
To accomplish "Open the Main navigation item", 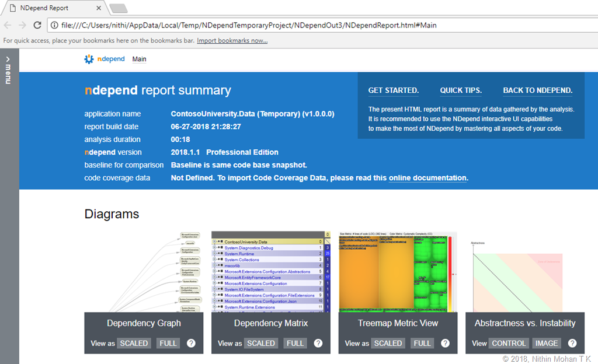I will pos(139,59).
